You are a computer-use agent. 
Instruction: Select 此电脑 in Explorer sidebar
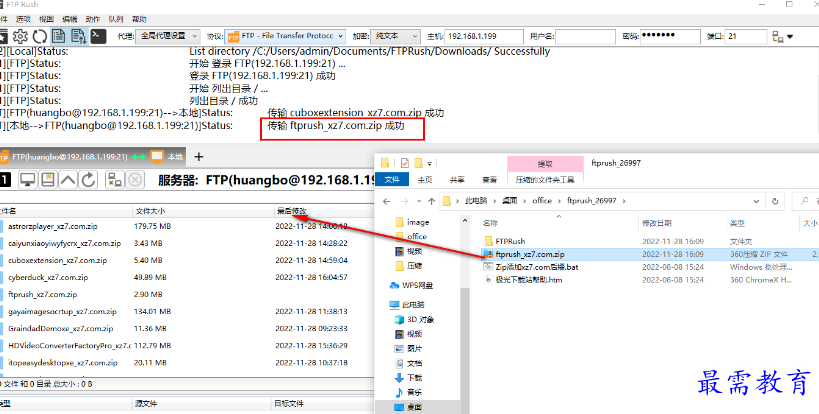[x=407, y=304]
